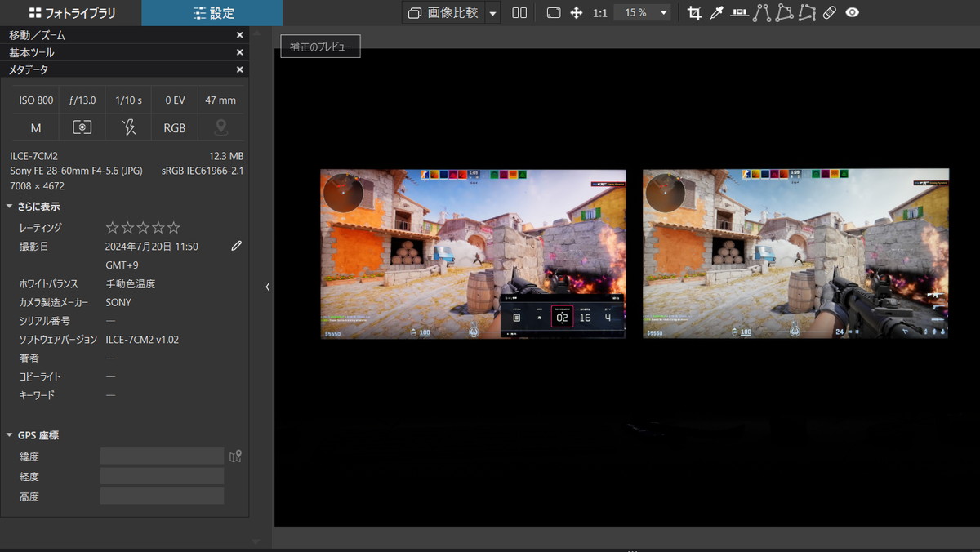Click the キーワード keyword value

(110, 395)
